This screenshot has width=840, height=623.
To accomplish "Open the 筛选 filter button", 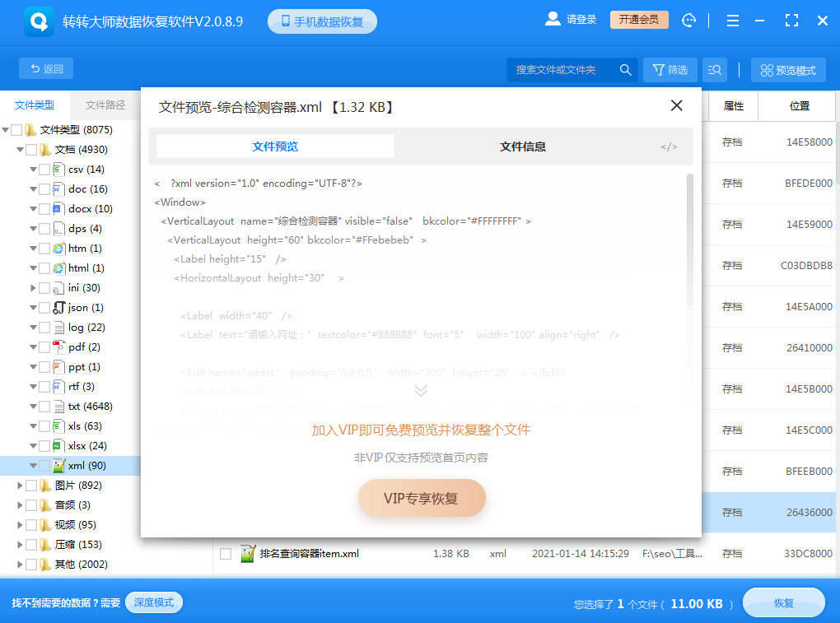I will tap(670, 70).
